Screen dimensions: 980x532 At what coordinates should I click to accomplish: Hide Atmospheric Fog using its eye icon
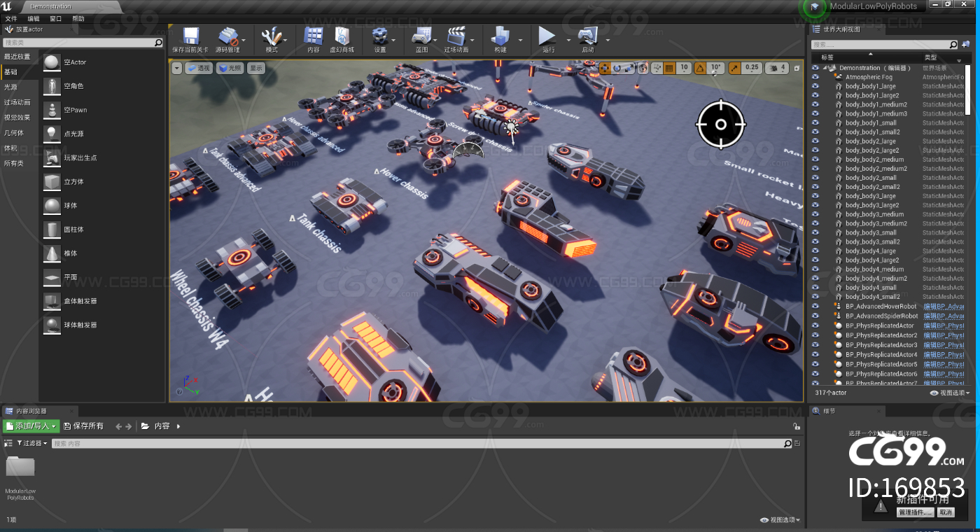(x=815, y=77)
